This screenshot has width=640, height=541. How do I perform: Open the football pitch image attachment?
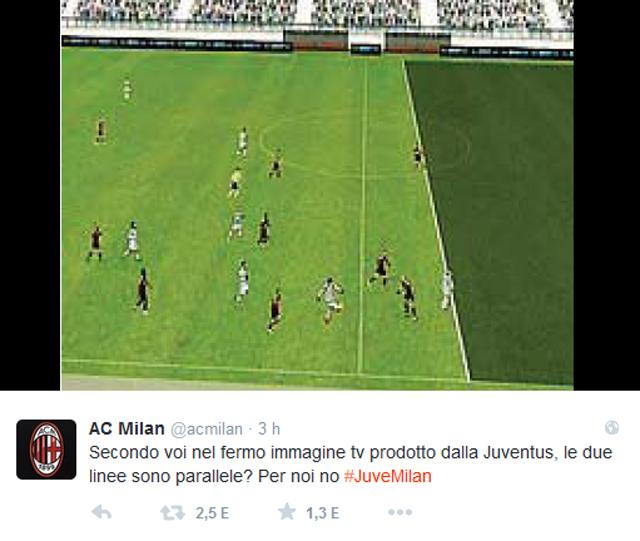[317, 195]
